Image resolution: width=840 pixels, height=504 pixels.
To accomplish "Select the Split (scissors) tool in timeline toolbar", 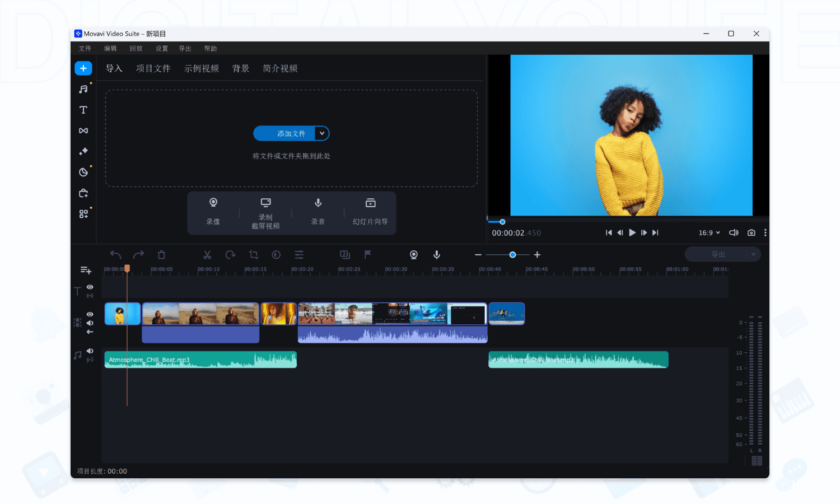I will pos(207,255).
